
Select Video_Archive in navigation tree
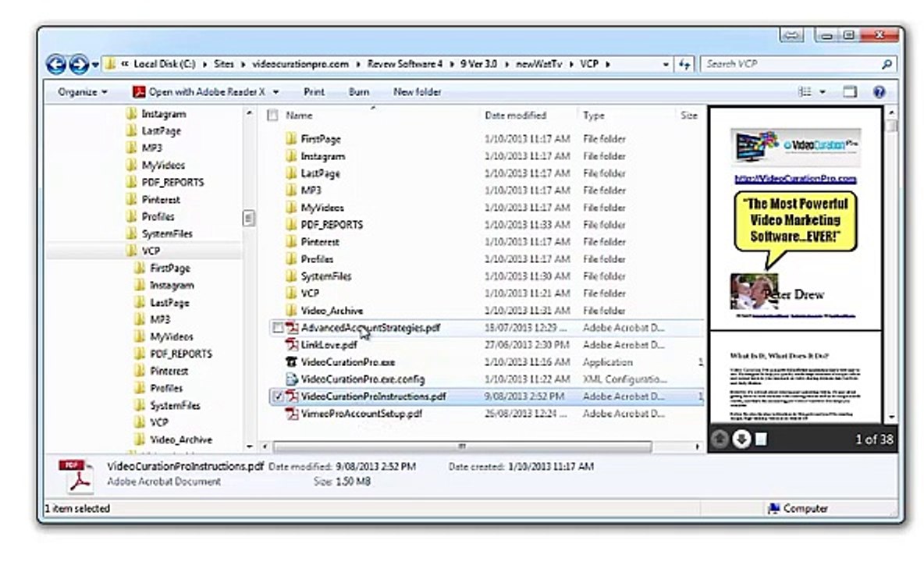pyautogui.click(x=181, y=439)
